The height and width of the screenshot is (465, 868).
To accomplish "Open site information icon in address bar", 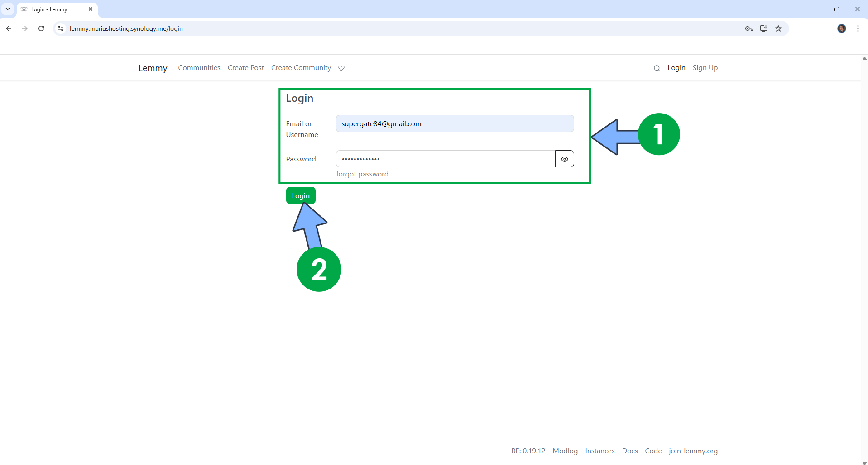I will click(x=61, y=28).
